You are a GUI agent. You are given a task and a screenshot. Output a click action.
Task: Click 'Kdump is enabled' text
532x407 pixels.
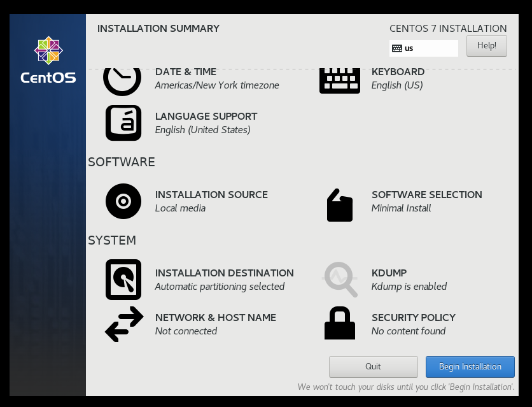click(x=409, y=287)
